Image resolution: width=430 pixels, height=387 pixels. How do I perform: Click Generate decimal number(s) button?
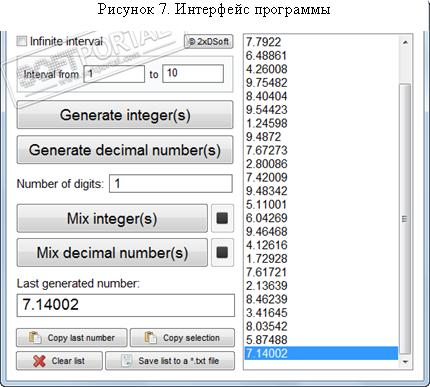pos(125,150)
